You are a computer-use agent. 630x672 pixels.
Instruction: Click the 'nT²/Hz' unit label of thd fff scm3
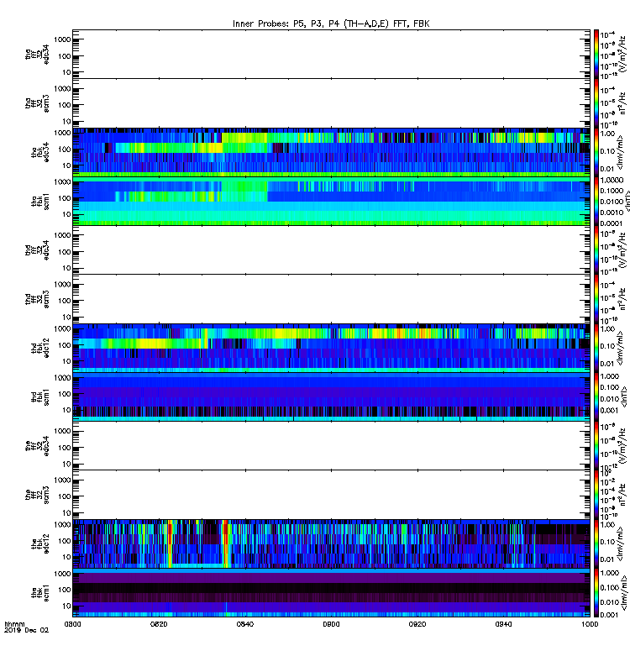622,300
